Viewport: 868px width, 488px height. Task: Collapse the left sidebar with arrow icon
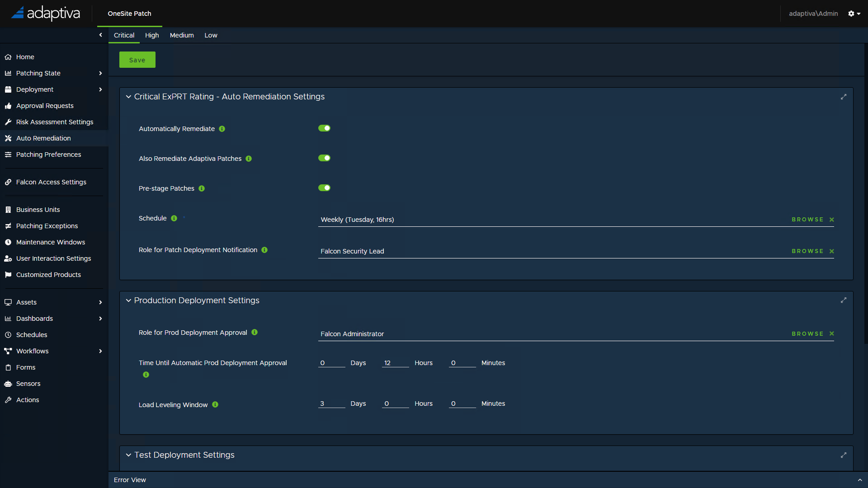(100, 35)
